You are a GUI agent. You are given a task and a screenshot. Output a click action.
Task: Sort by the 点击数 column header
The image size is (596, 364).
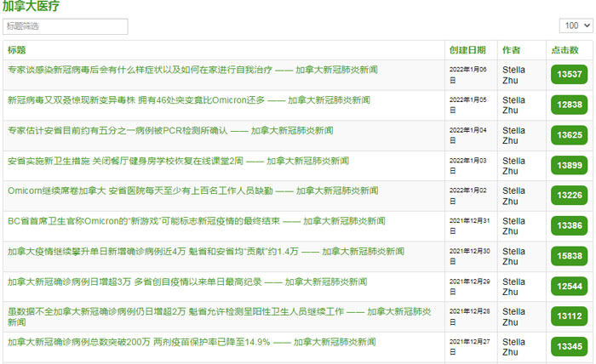click(x=564, y=50)
